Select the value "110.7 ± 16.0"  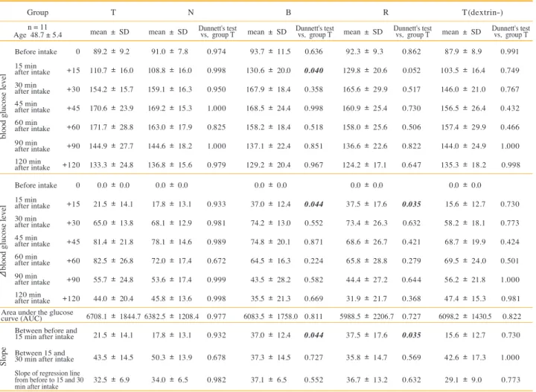coord(112,71)
